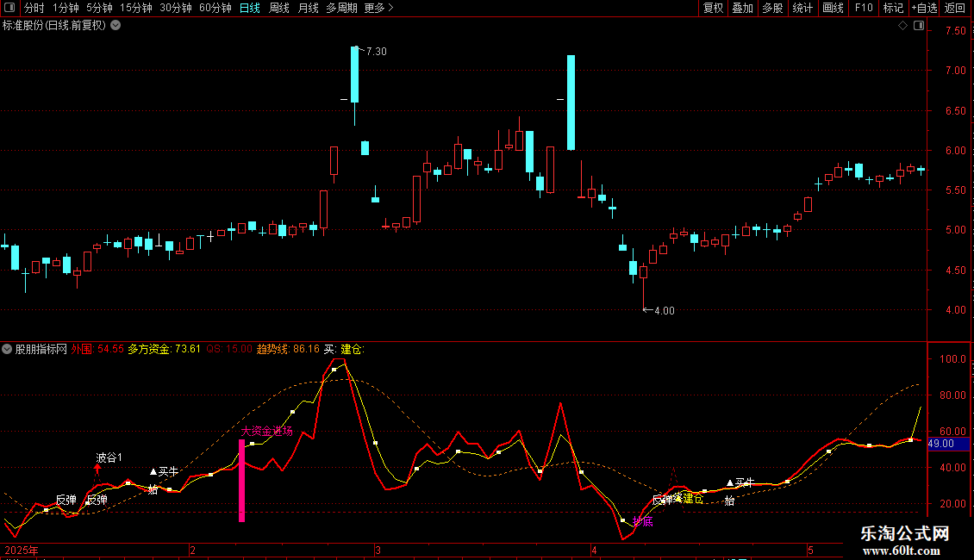This screenshot has width=974, height=560.
Task: Open 多周期 multi-period view
Action: point(341,8)
